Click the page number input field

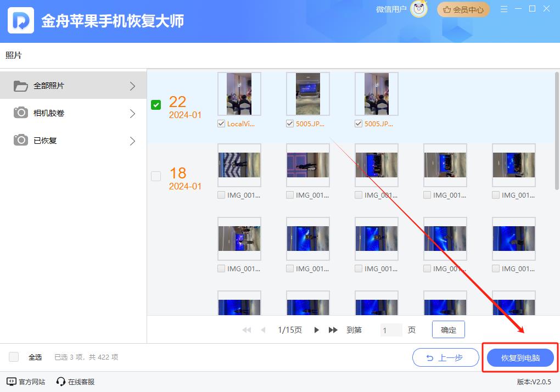click(391, 330)
